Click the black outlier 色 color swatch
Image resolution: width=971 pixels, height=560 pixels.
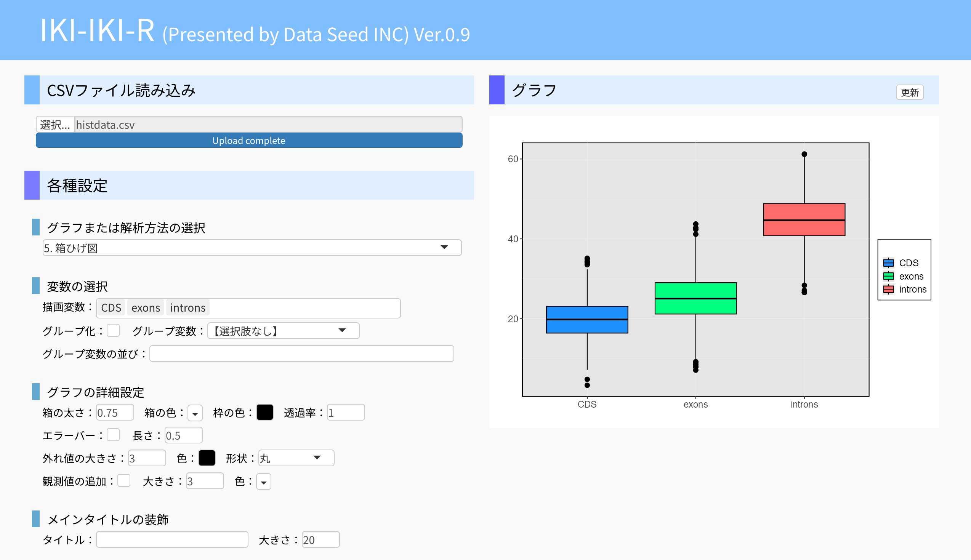[x=207, y=458]
